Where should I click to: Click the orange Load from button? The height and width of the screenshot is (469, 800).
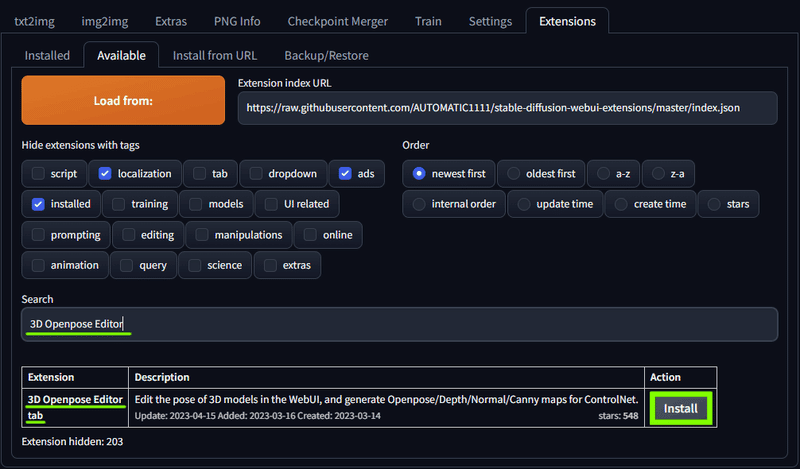click(x=123, y=101)
